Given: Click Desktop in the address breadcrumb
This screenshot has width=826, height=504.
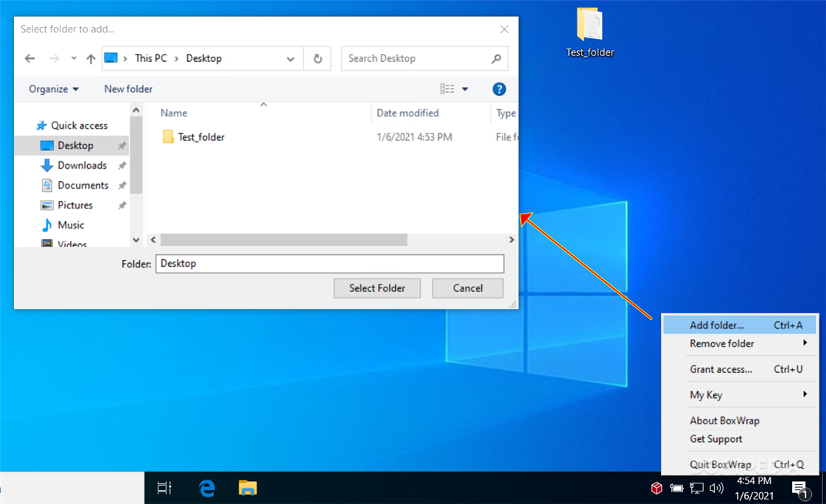Looking at the screenshot, I should [204, 58].
